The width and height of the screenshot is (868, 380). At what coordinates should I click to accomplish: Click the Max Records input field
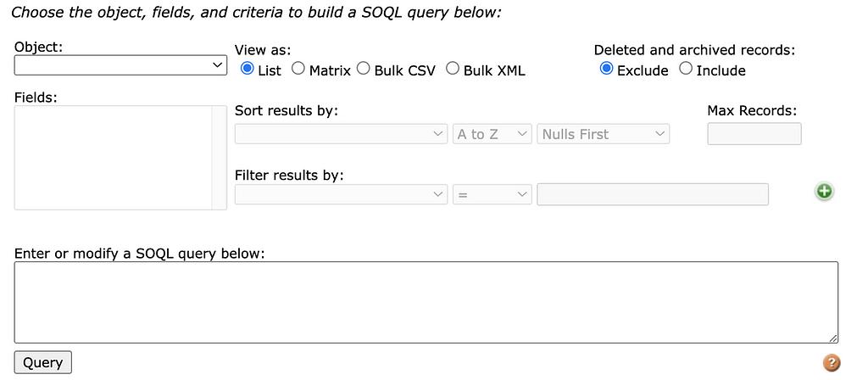pos(754,134)
